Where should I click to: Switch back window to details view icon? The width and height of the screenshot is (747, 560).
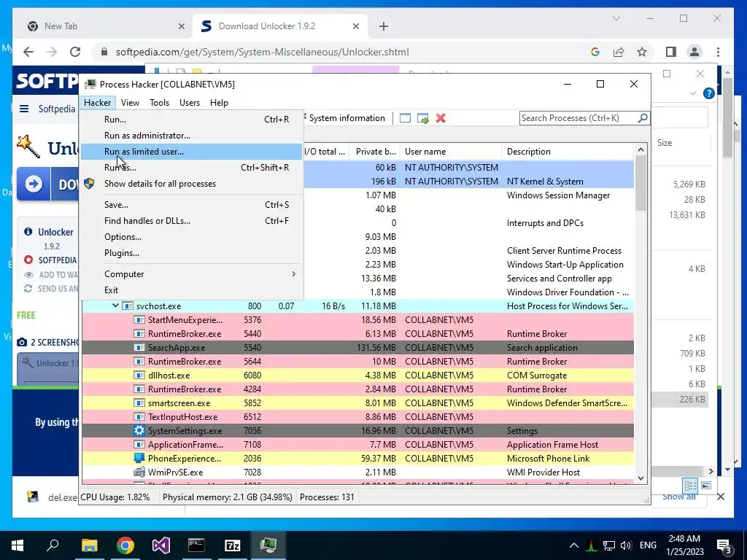coord(690,485)
